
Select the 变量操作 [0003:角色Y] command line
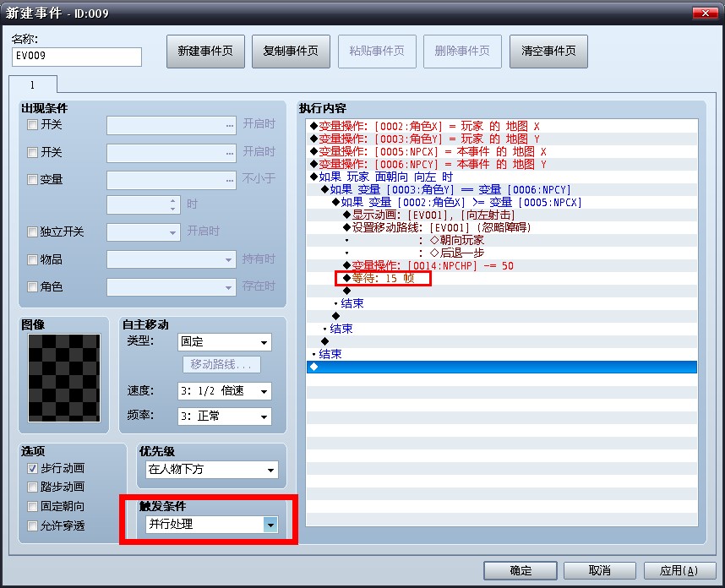pyautogui.click(x=502, y=139)
